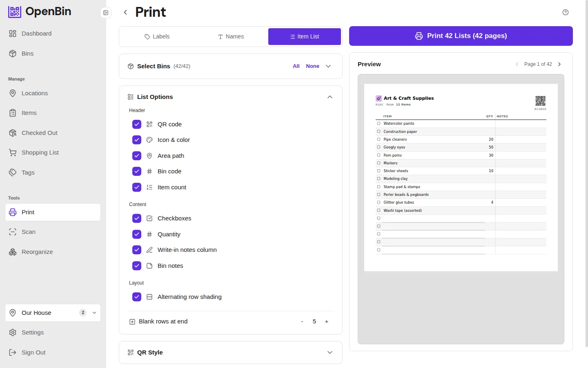Select None bins link
This screenshot has height=368, width=588.
click(x=312, y=66)
